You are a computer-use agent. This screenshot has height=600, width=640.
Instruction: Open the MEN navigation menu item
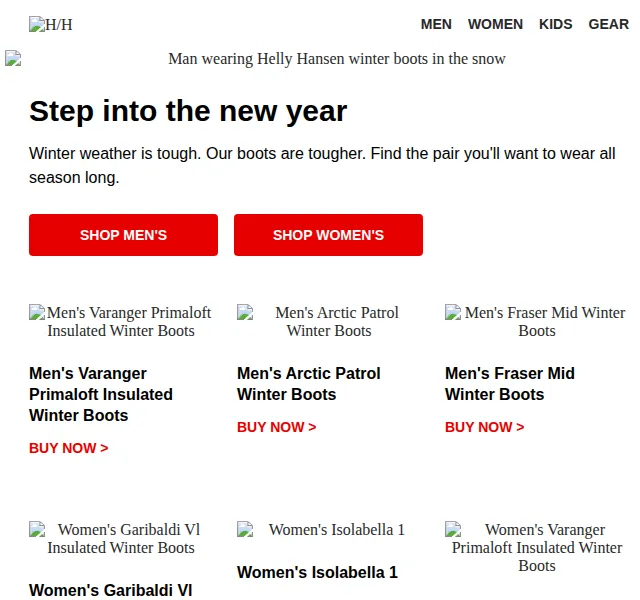click(x=436, y=24)
